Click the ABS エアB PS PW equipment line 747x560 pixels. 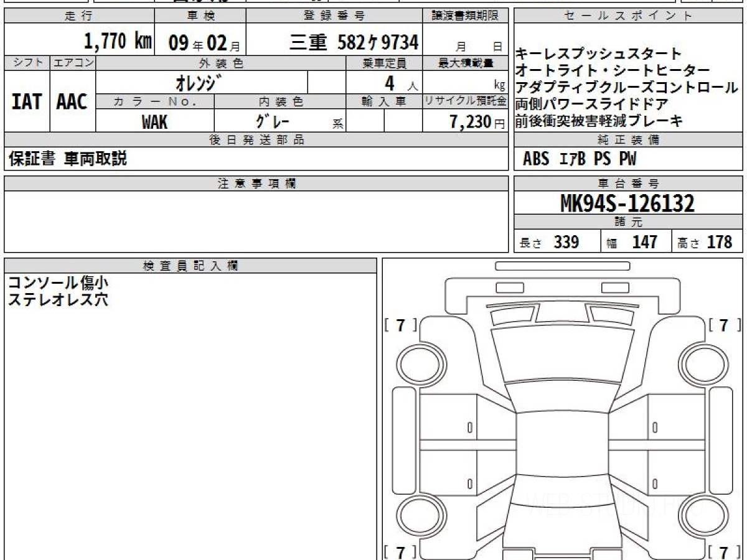[x=580, y=159]
